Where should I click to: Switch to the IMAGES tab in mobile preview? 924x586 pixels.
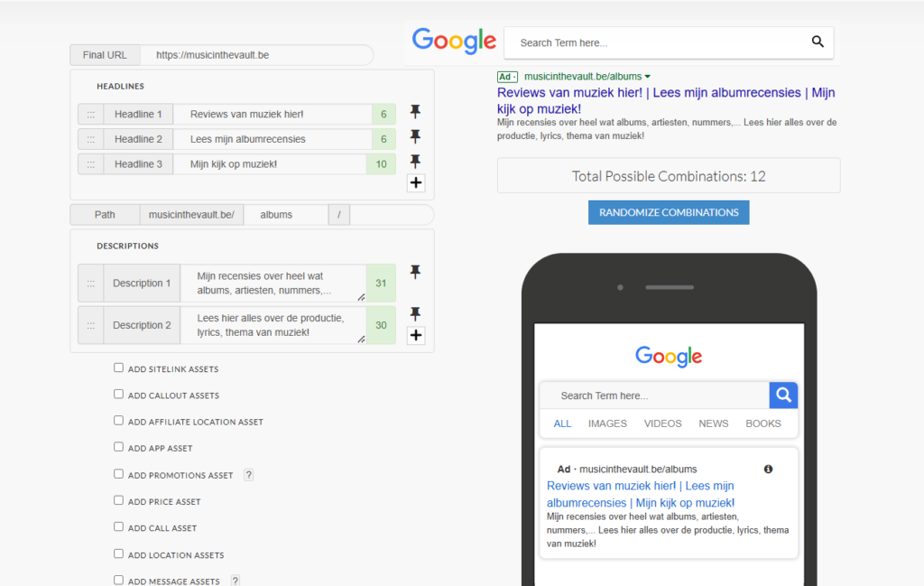click(x=607, y=423)
